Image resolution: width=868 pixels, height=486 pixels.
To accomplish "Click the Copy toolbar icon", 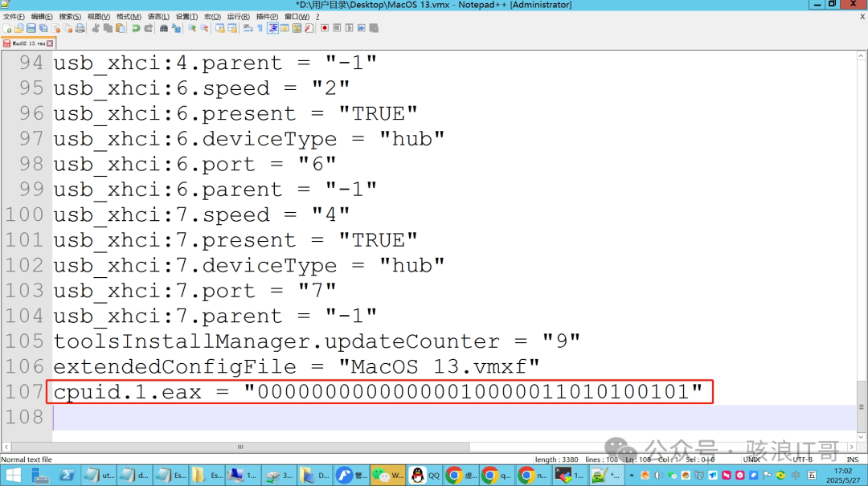I will coord(108,28).
